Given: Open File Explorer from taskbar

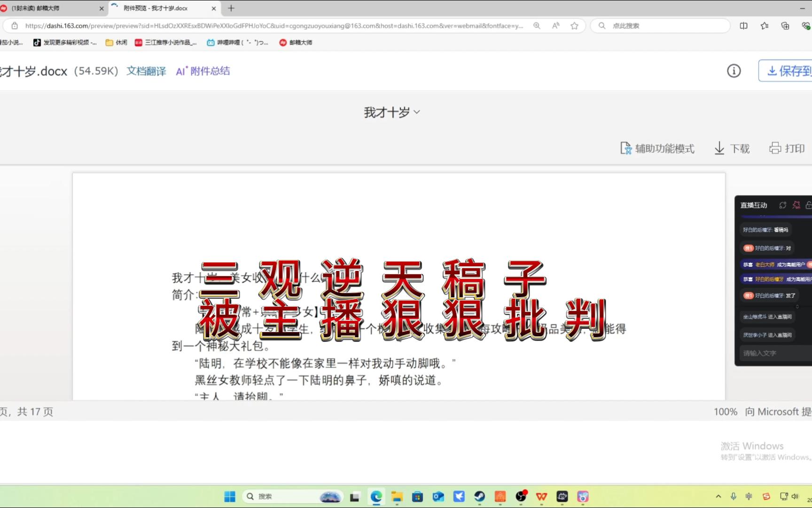Looking at the screenshot, I should (x=397, y=497).
